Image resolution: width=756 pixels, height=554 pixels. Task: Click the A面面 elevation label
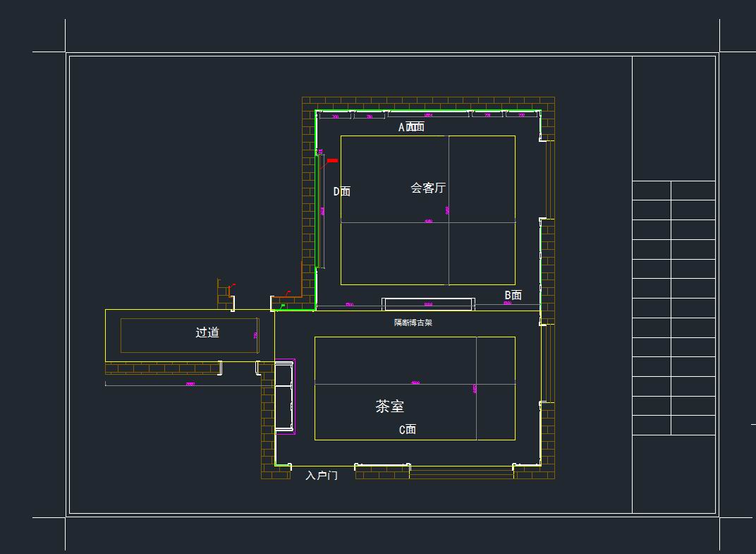[x=411, y=127]
